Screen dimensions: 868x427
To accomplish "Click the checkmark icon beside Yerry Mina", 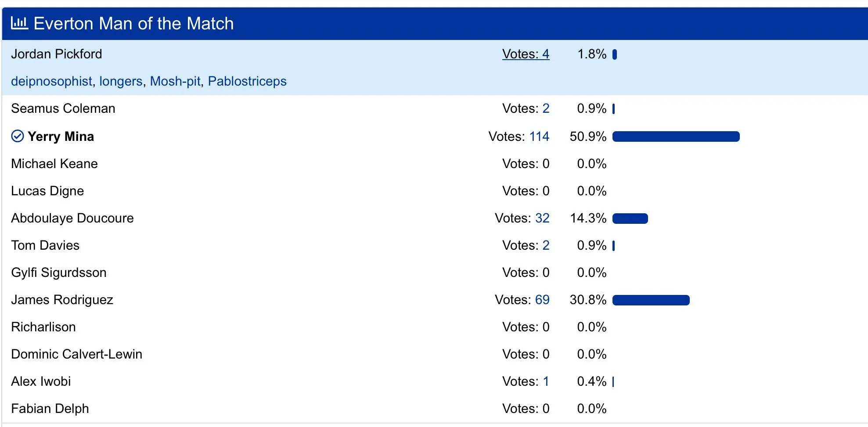I will pos(17,136).
